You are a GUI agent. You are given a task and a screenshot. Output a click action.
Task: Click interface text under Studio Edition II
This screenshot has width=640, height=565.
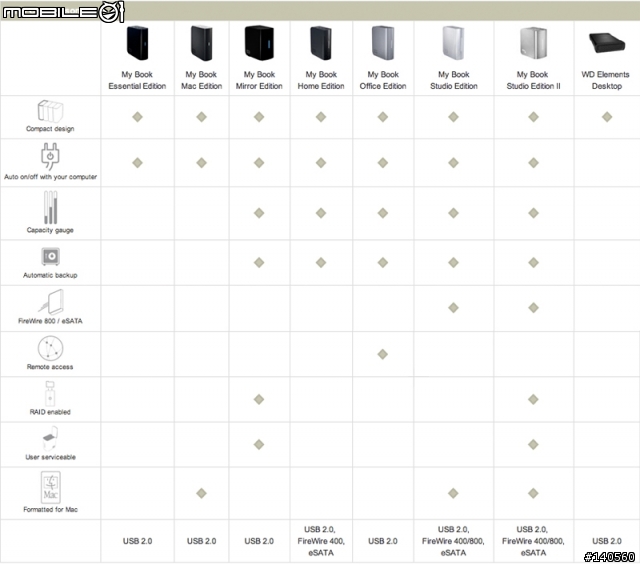[533, 541]
